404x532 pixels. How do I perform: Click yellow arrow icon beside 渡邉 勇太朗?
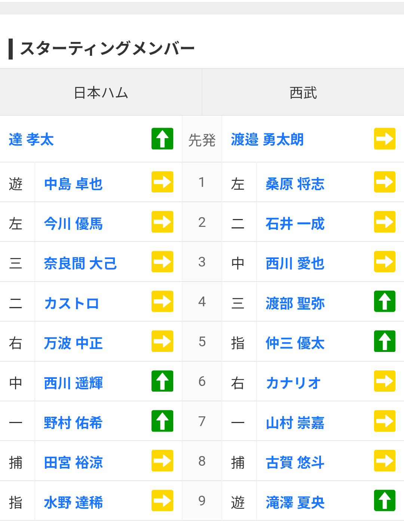(x=385, y=139)
